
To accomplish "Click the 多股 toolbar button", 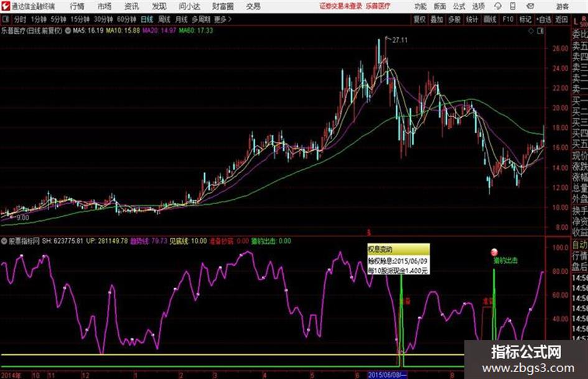I will pos(454,19).
